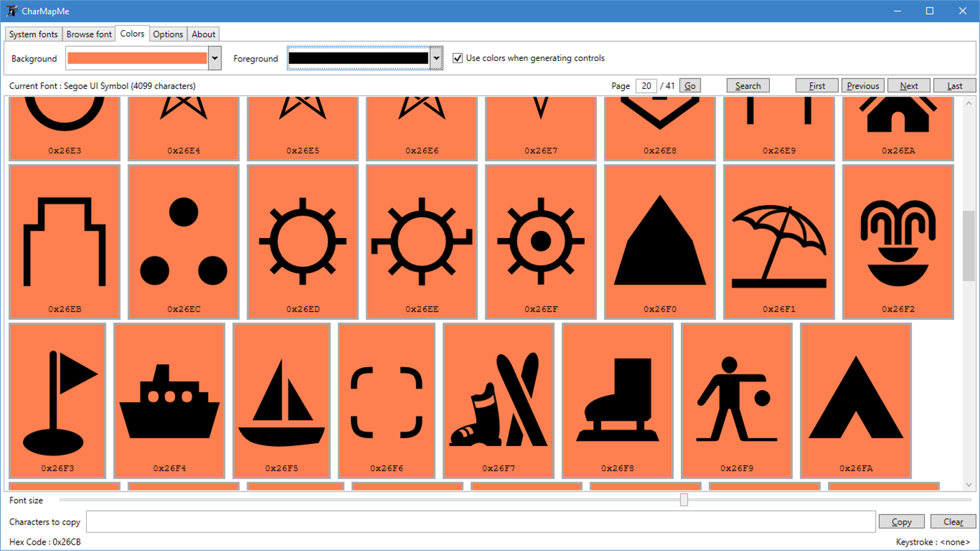Viewport: 980px width, 551px height.
Task: Click the lighthouse map symbol 0x26EF
Action: 541,242
